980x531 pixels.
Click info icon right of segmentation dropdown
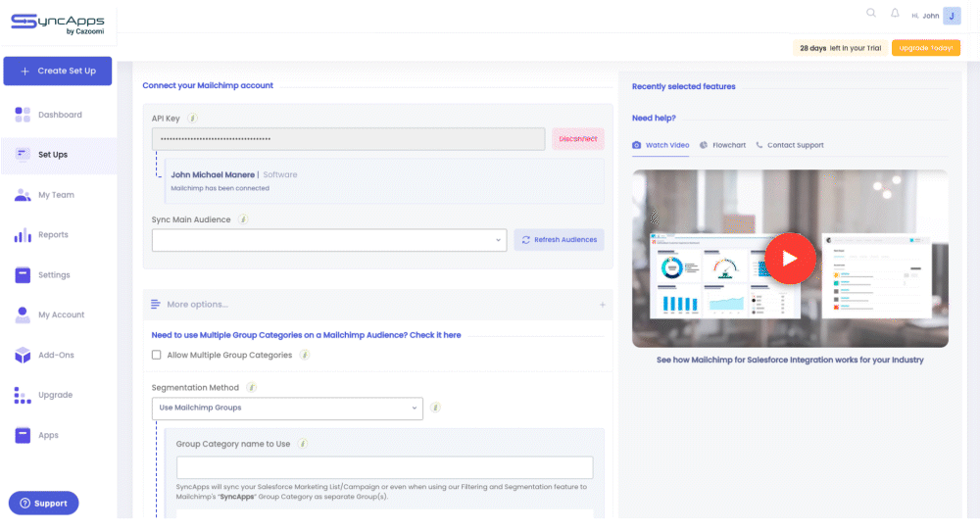click(436, 408)
